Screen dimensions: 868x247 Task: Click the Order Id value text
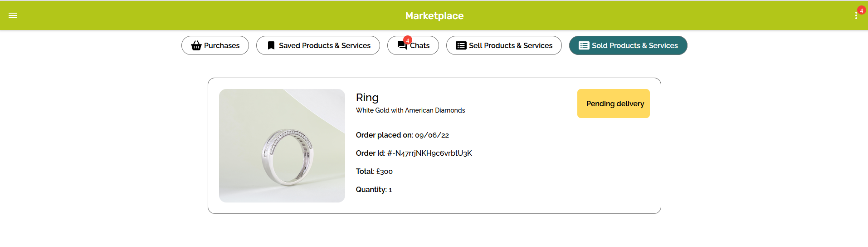(429, 153)
